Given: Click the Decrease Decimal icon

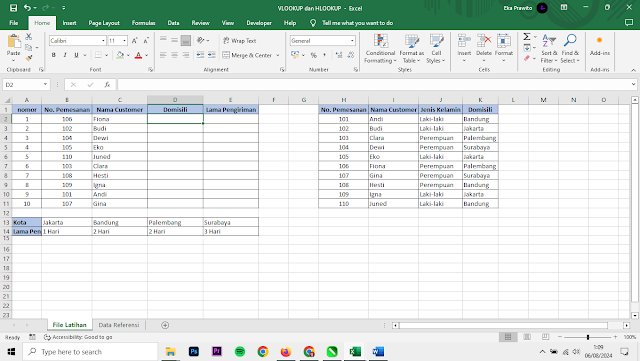Looking at the screenshot, I should (x=350, y=55).
